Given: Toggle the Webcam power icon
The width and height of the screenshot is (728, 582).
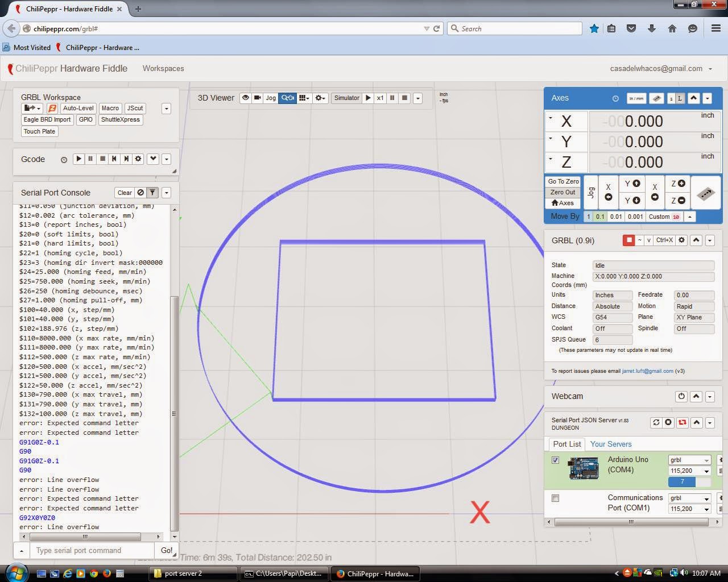Looking at the screenshot, I should [681, 396].
